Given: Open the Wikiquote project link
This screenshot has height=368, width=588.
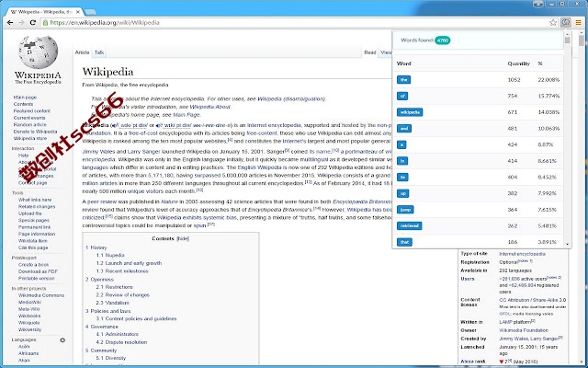Looking at the screenshot, I should click(29, 323).
